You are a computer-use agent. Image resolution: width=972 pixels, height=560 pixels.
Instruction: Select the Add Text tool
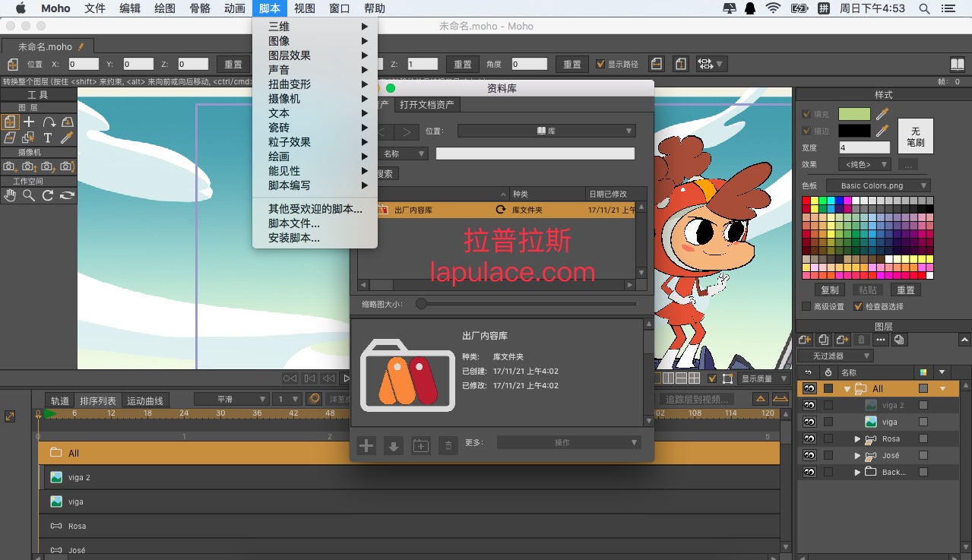48,138
